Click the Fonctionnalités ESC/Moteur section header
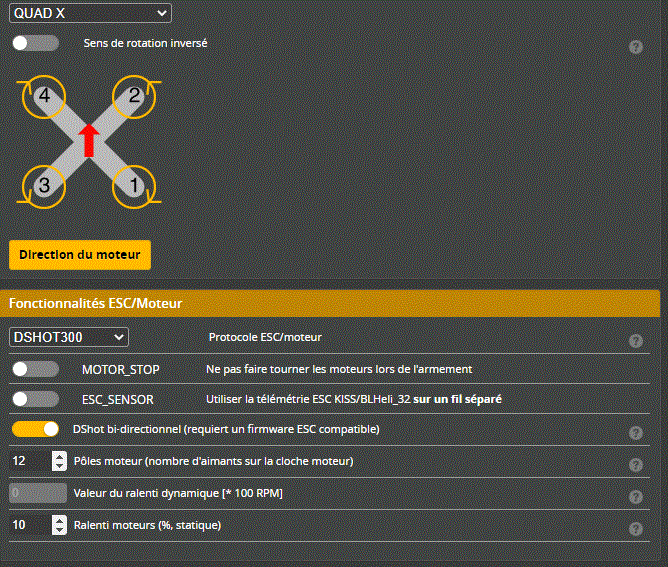Viewport: 668px width, 567px height. tap(330, 303)
